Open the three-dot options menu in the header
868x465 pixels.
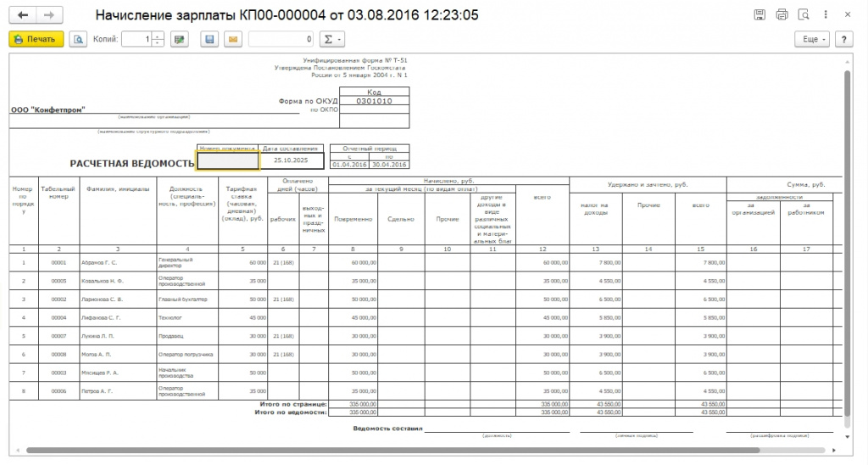point(826,15)
